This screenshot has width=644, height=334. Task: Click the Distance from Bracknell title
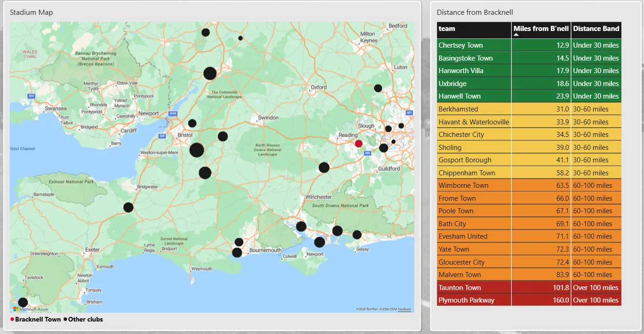475,12
